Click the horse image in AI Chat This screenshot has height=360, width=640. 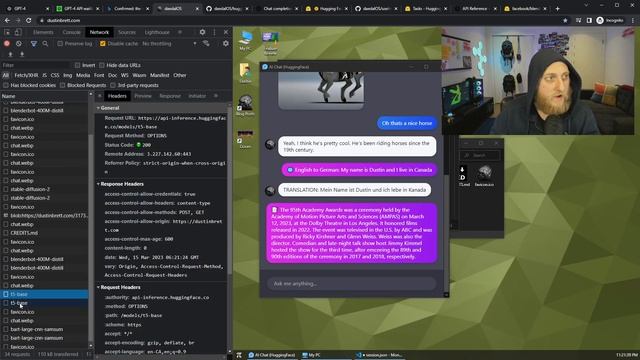321,91
